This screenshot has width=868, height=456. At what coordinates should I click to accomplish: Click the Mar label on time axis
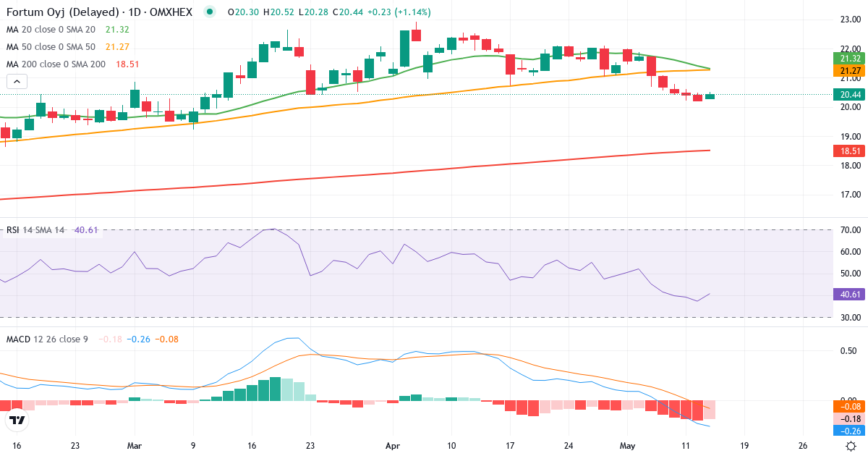coord(135,446)
